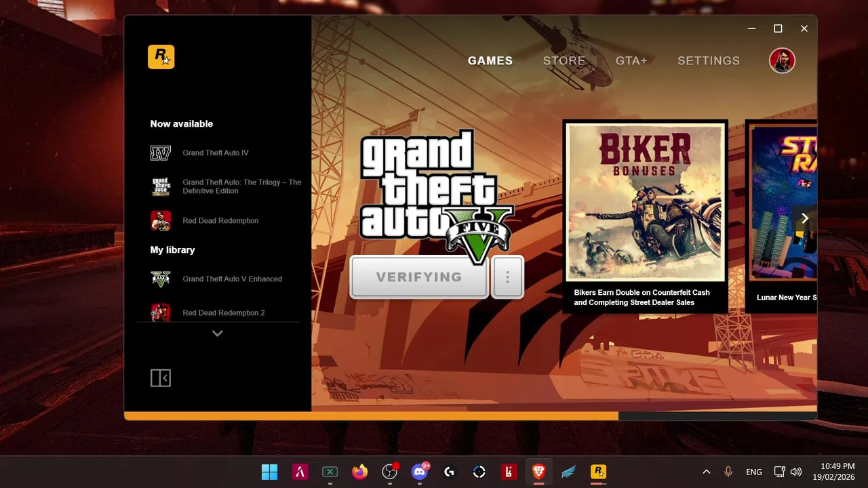Image resolution: width=868 pixels, height=488 pixels.
Task: Click the volume speaker tray icon
Action: point(796,472)
